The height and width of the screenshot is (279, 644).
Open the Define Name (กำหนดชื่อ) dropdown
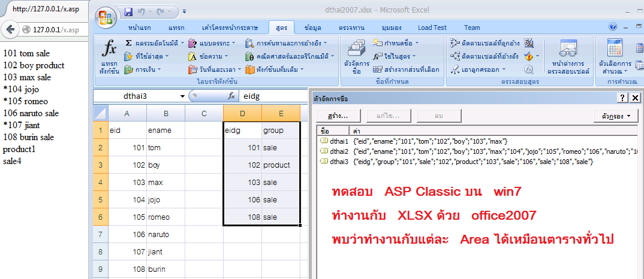[396, 43]
